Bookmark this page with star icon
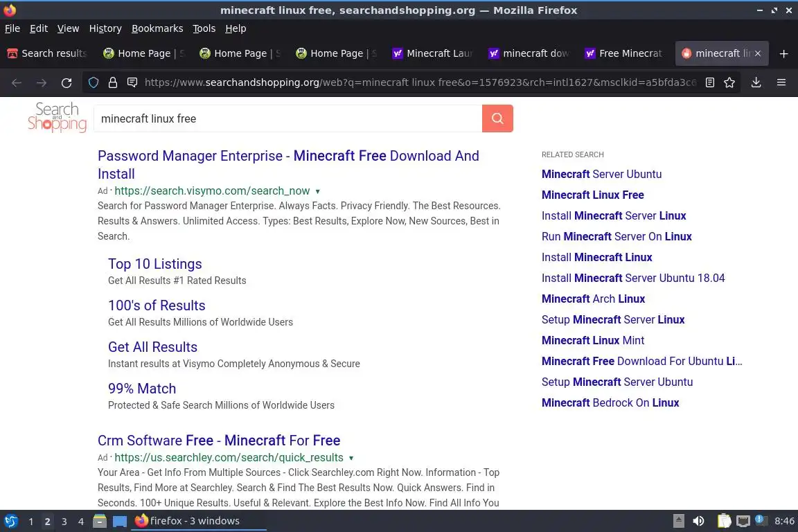The width and height of the screenshot is (798, 532). 729,82
